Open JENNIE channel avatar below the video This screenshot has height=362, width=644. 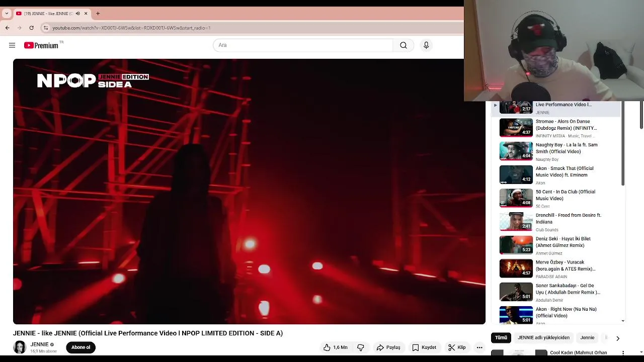pos(20,347)
